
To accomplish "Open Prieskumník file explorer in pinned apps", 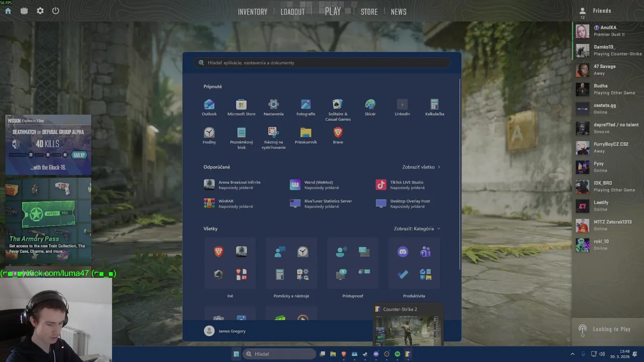I will tap(306, 135).
